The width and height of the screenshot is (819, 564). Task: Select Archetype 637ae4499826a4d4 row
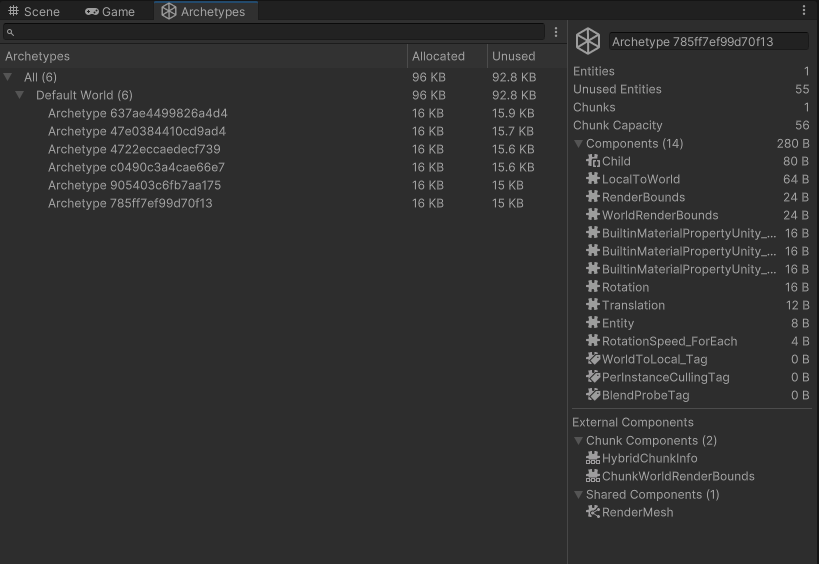pos(283,113)
